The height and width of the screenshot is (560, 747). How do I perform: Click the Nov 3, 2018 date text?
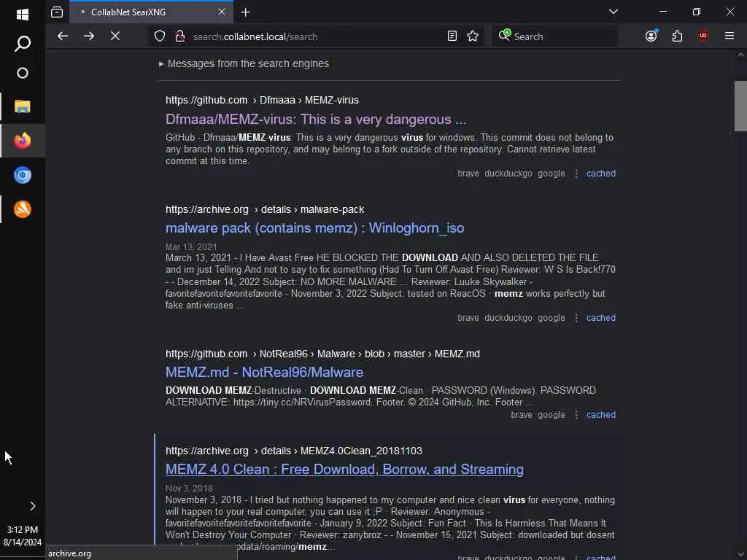tap(189, 488)
